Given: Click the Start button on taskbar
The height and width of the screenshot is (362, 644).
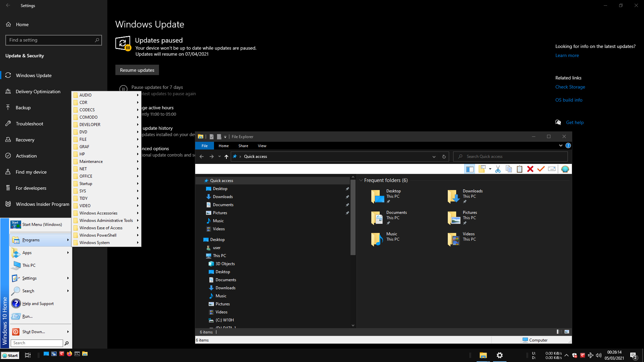Looking at the screenshot, I should pyautogui.click(x=10, y=355).
